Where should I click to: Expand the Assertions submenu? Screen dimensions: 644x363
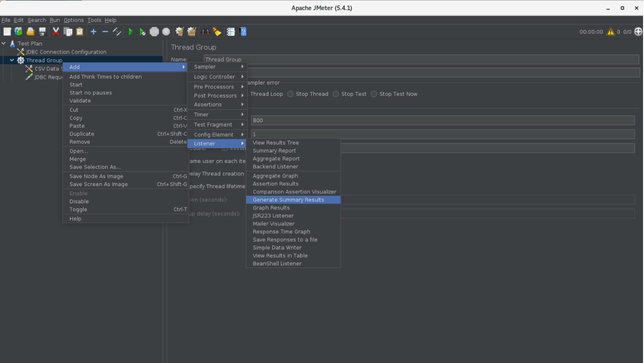pyautogui.click(x=217, y=104)
